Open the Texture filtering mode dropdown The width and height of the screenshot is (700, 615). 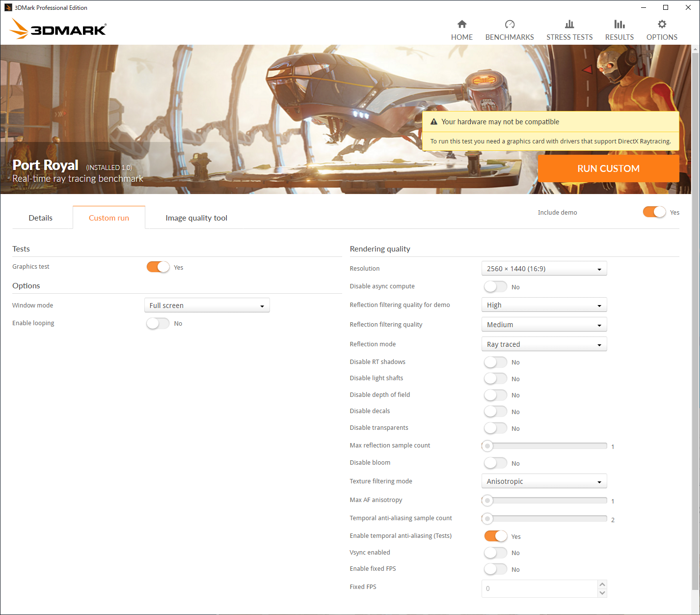pyautogui.click(x=544, y=481)
